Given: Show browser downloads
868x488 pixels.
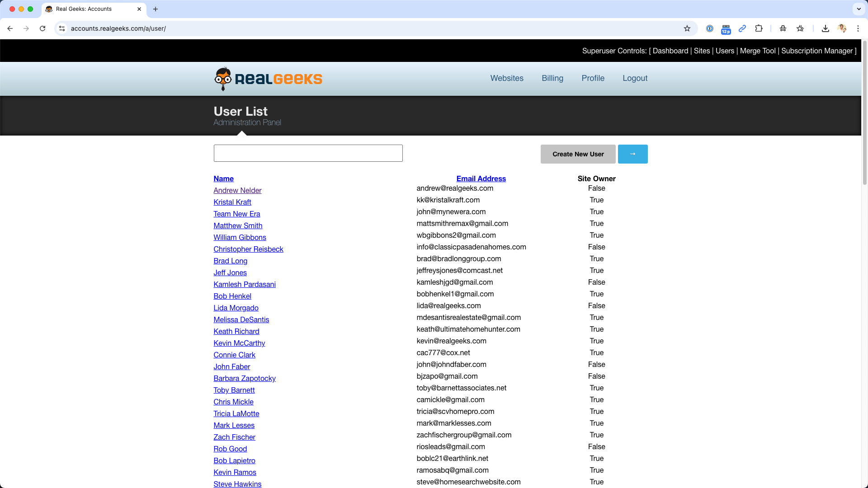Looking at the screenshot, I should 826,28.
